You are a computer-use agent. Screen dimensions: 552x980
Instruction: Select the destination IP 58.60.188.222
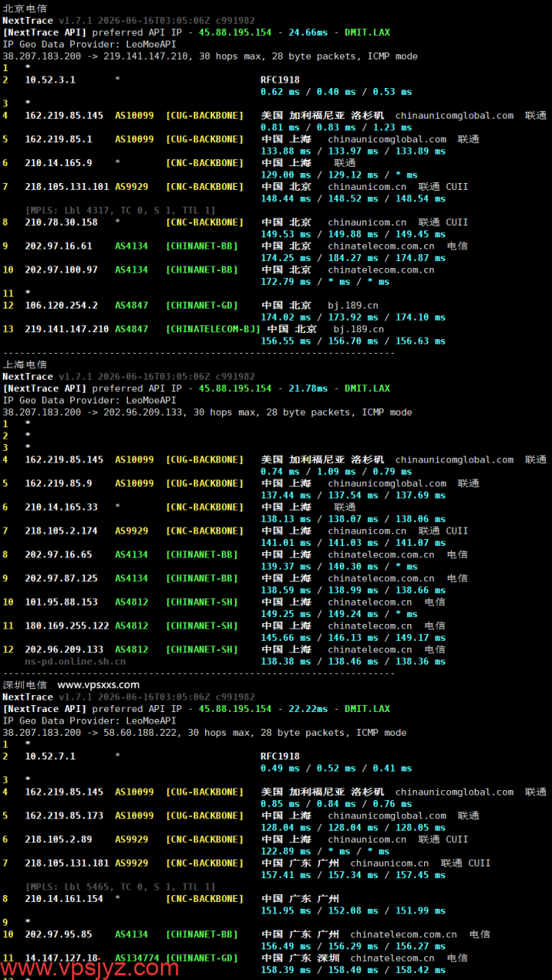pyautogui.click(x=142, y=732)
